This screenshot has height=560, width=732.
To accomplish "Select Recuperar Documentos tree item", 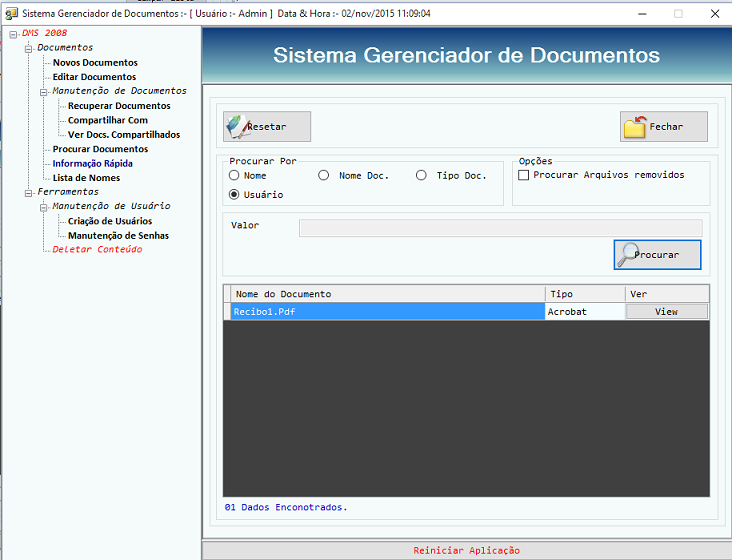I will 119,106.
